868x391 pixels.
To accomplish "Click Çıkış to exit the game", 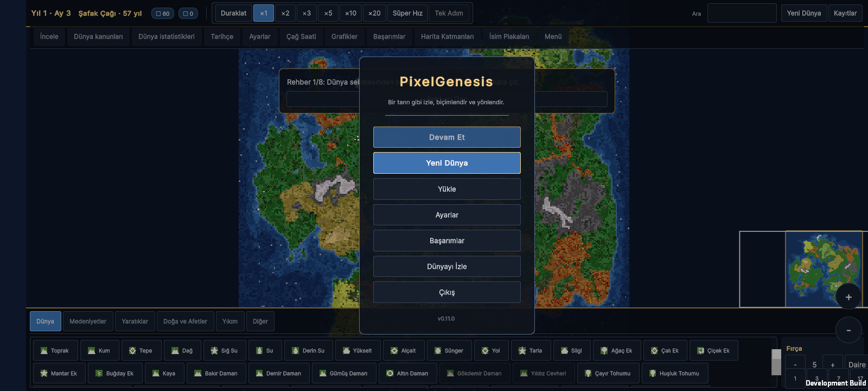I will tap(447, 292).
